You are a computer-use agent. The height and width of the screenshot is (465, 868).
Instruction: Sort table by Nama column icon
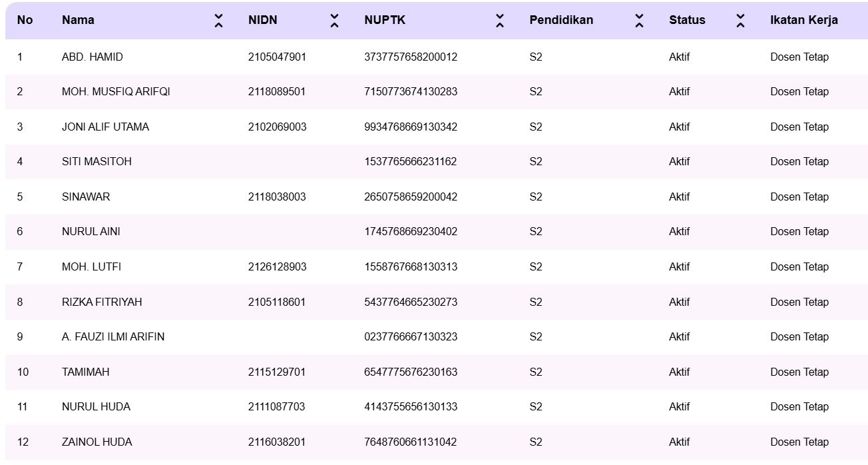218,21
